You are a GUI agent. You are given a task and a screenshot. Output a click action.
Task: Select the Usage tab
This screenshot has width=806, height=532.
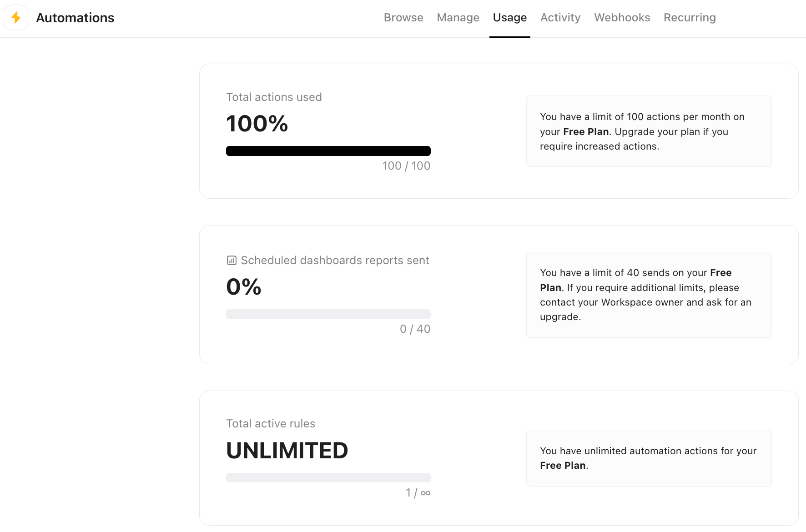[509, 18]
